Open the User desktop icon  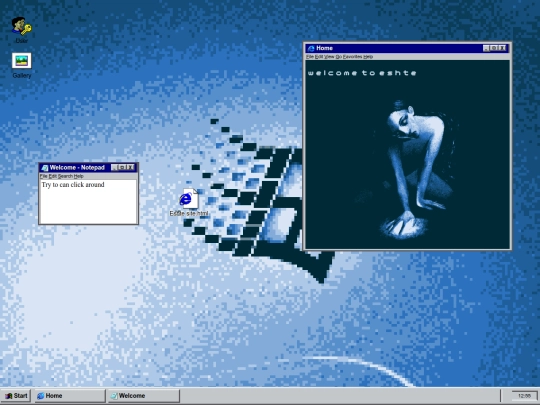click(21, 30)
